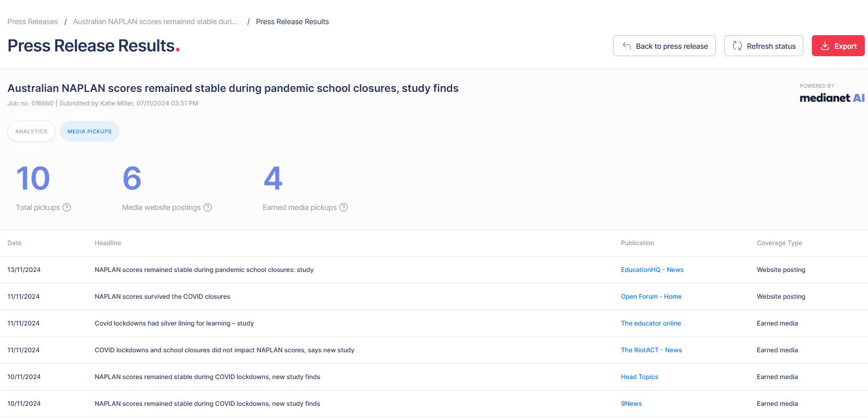Go back to press release
868x420 pixels.
pyautogui.click(x=665, y=46)
